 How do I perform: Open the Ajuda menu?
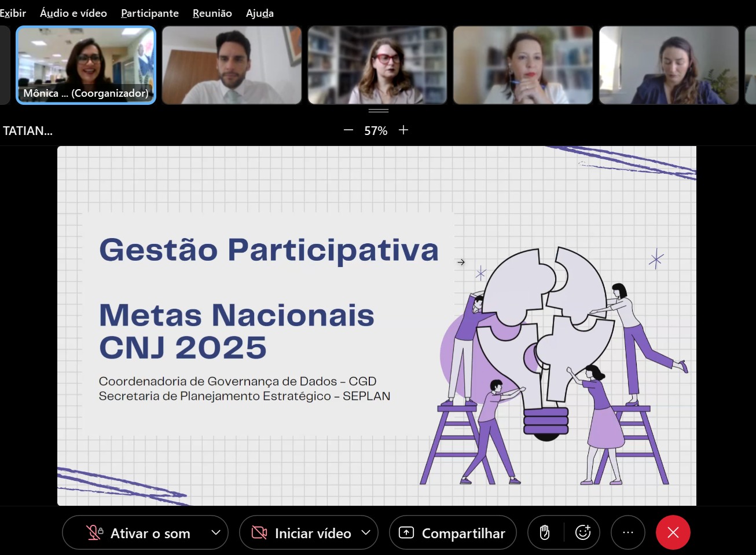[x=260, y=13]
